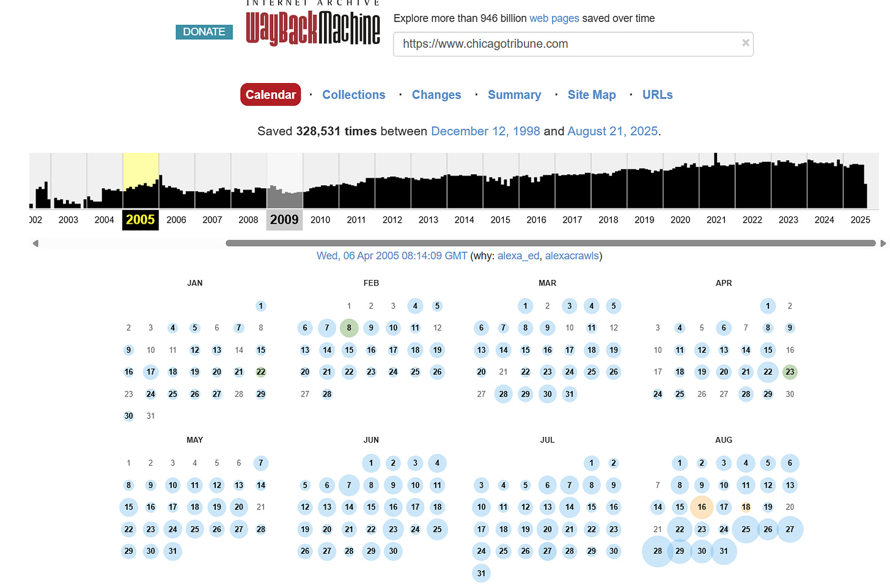Open the March 28 capture
890x588 pixels.
click(x=503, y=394)
